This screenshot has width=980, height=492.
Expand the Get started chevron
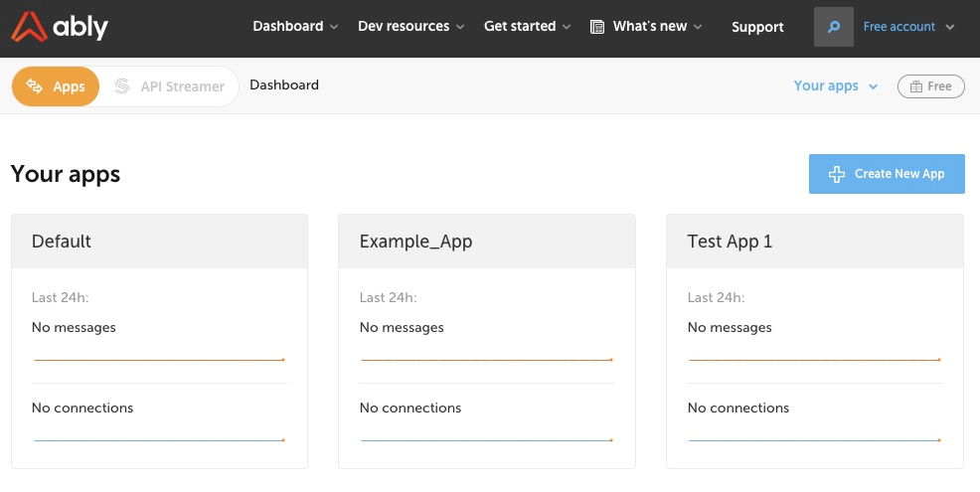(x=567, y=27)
